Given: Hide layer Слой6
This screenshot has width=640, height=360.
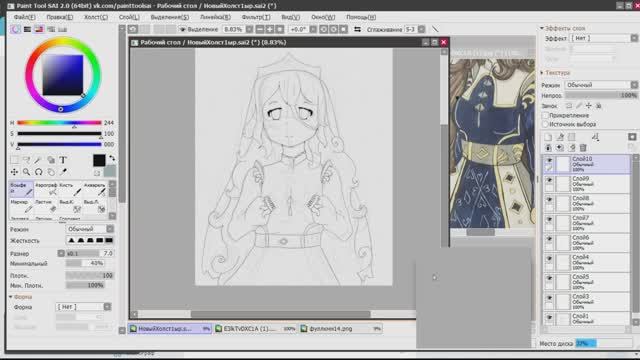Looking at the screenshot, I should [x=549, y=239].
